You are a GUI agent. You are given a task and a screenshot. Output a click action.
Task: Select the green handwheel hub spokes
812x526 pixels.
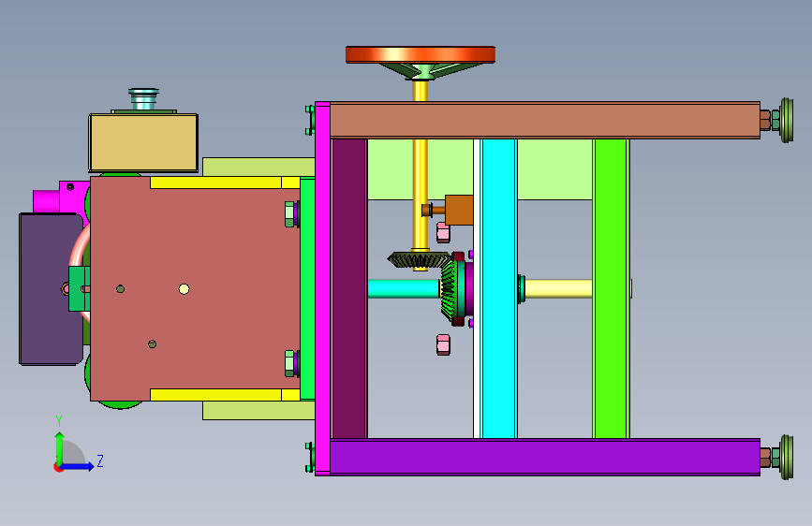(x=423, y=71)
